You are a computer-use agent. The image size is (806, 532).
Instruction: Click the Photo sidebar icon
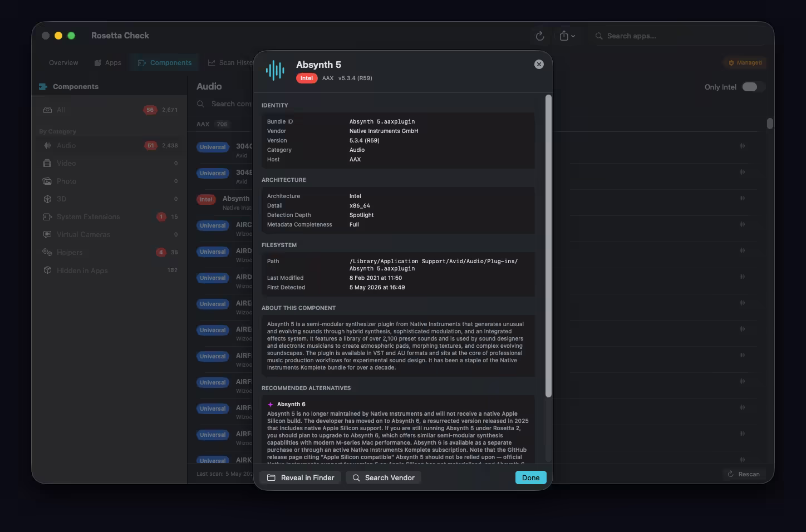click(47, 181)
